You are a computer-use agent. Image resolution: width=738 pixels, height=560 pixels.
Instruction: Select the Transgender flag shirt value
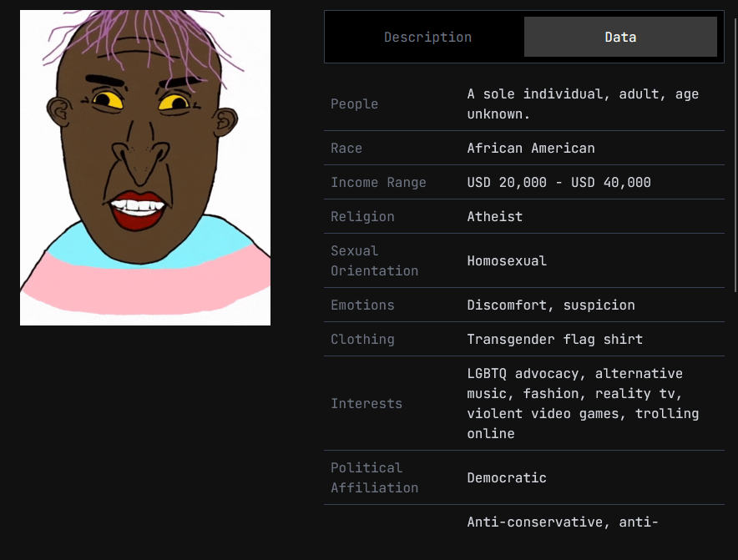555,340
